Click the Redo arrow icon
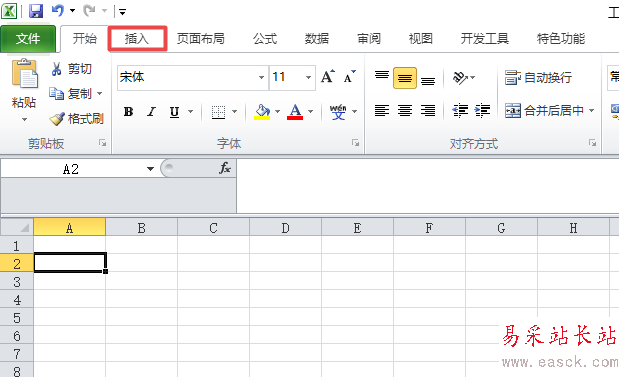The image size is (619, 377). click(x=90, y=11)
